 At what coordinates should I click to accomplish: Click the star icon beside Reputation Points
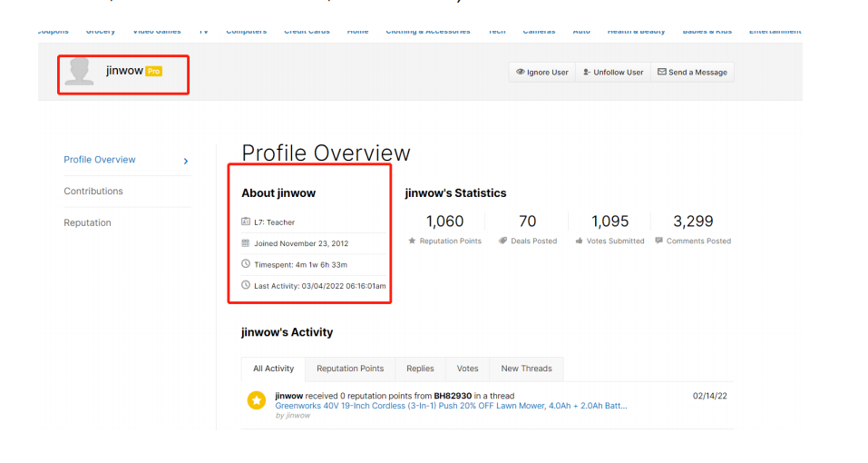(412, 241)
